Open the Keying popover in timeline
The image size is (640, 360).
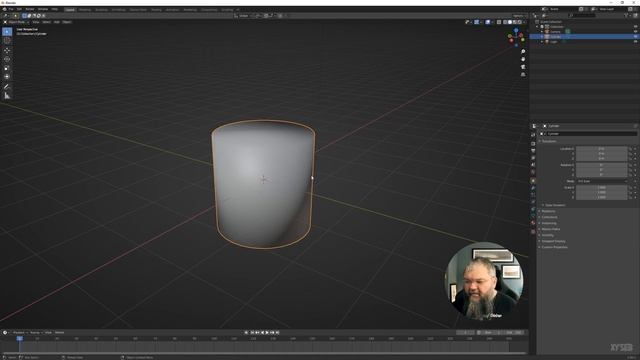pyautogui.click(x=36, y=333)
